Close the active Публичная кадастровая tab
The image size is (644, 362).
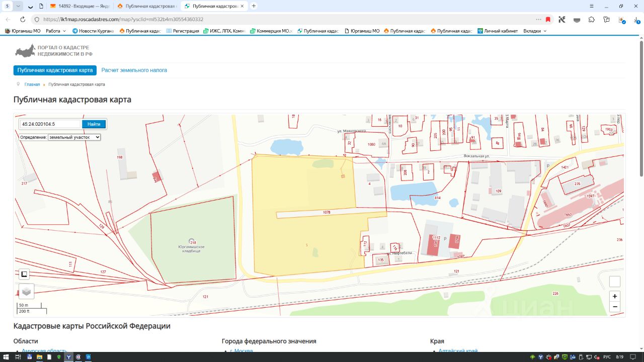[243, 6]
